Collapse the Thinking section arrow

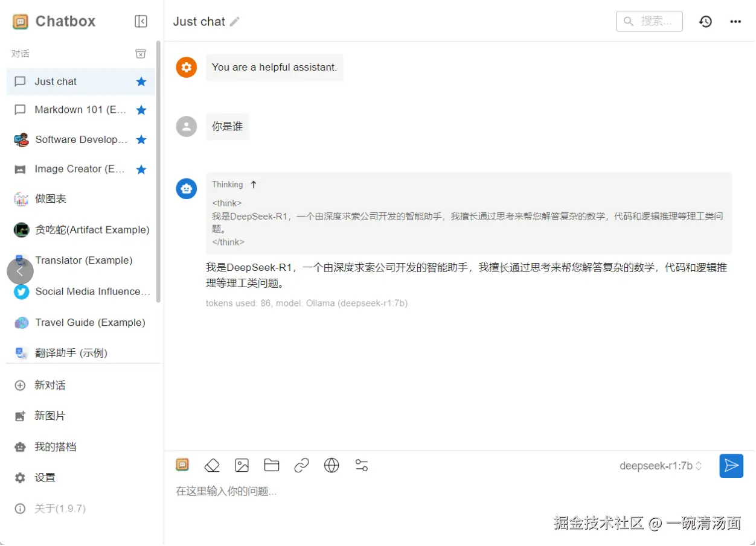point(254,185)
